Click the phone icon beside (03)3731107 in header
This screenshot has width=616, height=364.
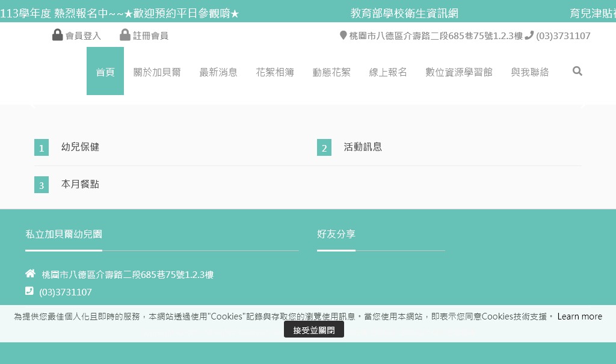tap(529, 35)
